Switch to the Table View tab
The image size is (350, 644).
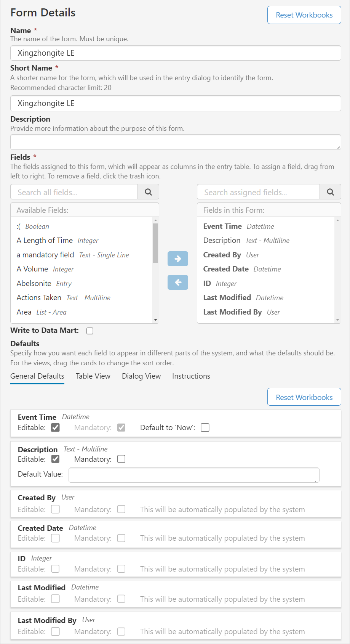pos(93,376)
